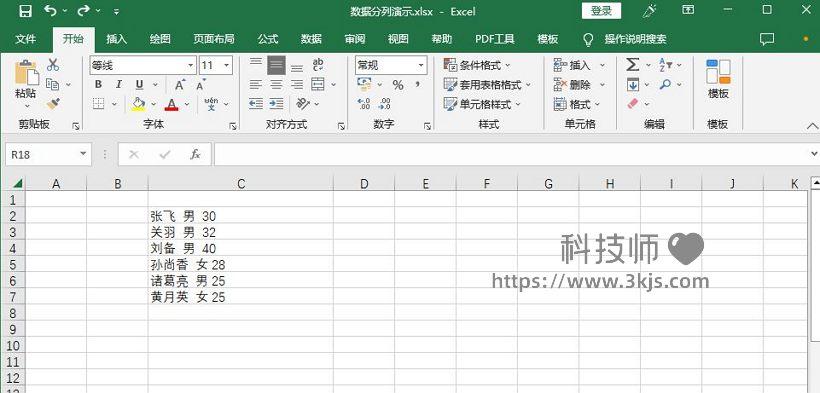The height and width of the screenshot is (393, 820).
Task: Open 单元格样式 cell styles menu
Action: click(x=482, y=104)
